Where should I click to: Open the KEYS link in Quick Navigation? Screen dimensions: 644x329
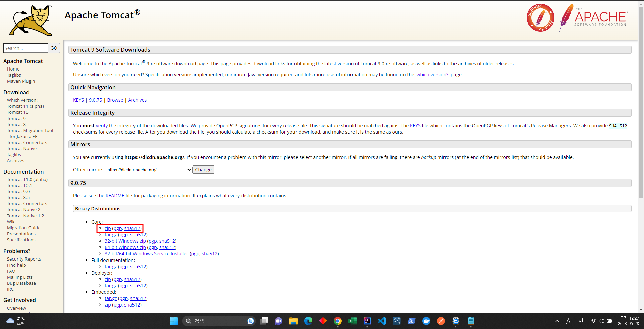point(78,100)
